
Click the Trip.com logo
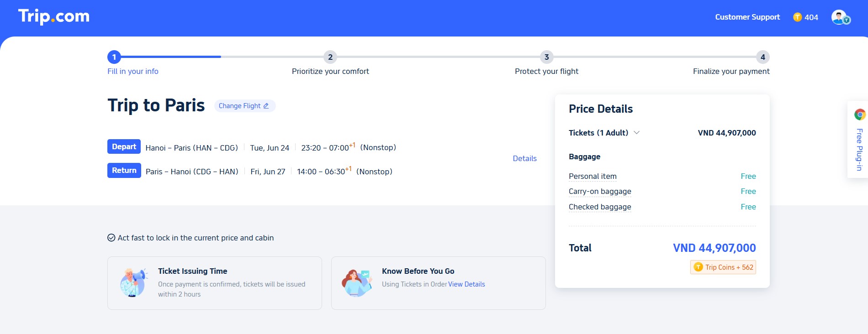tap(54, 16)
